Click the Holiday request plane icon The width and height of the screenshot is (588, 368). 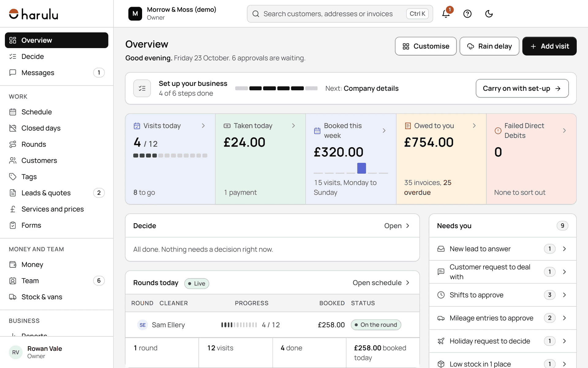(441, 341)
